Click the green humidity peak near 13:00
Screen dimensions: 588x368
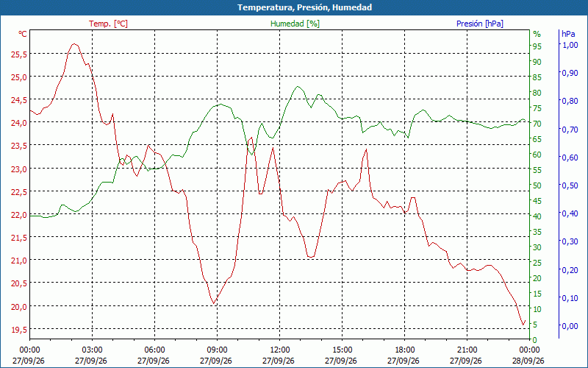[x=298, y=86]
